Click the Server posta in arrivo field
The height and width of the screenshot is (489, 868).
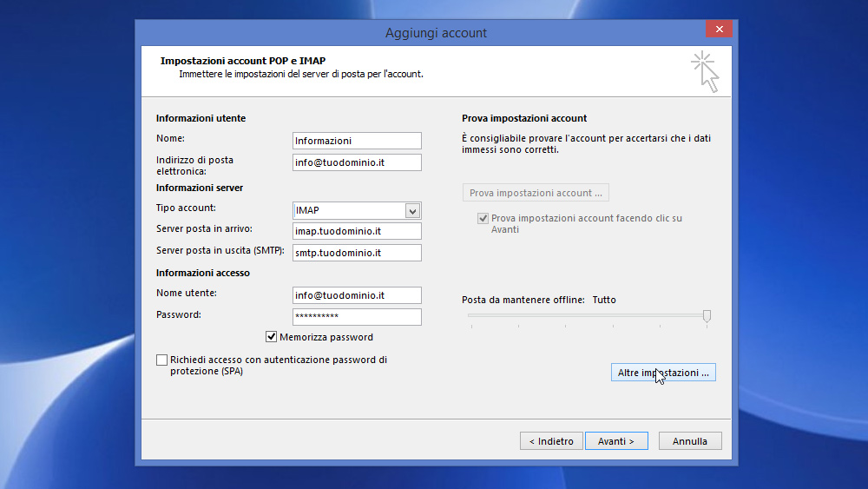[x=357, y=231]
